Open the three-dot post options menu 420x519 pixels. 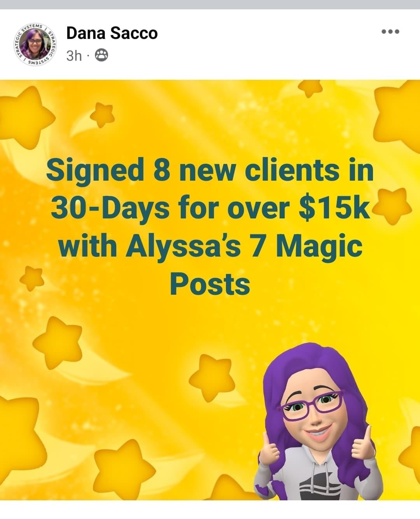pos(390,32)
